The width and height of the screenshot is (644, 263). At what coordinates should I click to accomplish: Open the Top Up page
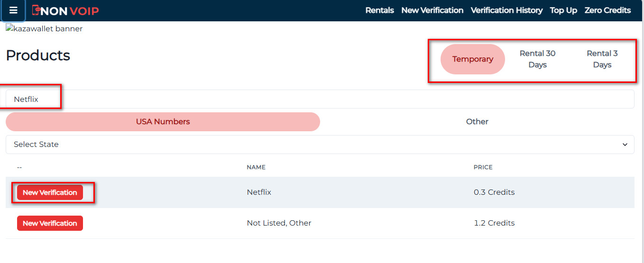click(x=563, y=10)
